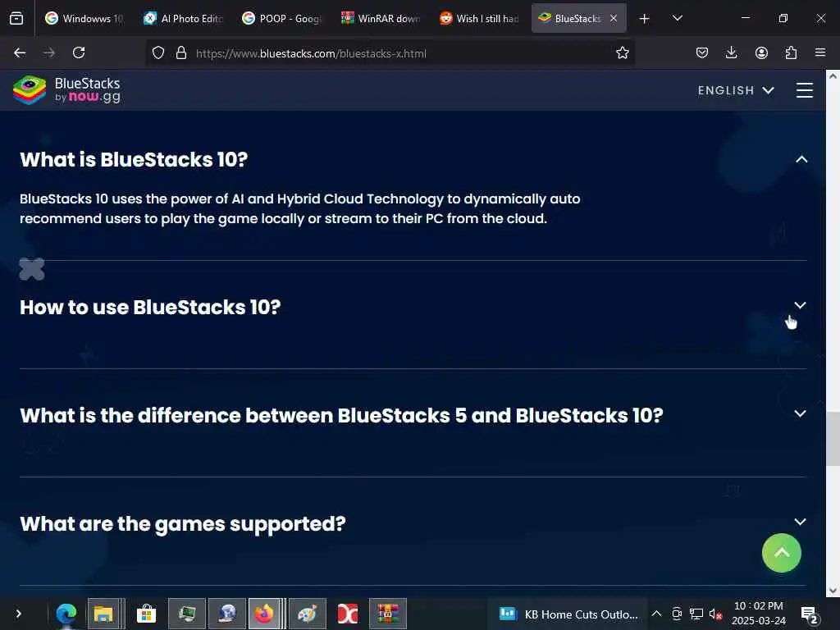Image resolution: width=840 pixels, height=630 pixels.
Task: Open the Firefox application menu
Action: click(820, 52)
